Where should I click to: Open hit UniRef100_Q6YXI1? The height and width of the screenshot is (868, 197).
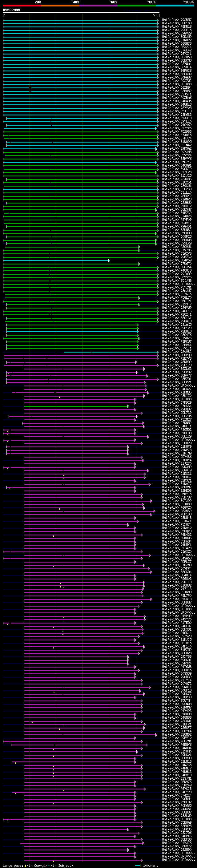(x=177, y=54)
